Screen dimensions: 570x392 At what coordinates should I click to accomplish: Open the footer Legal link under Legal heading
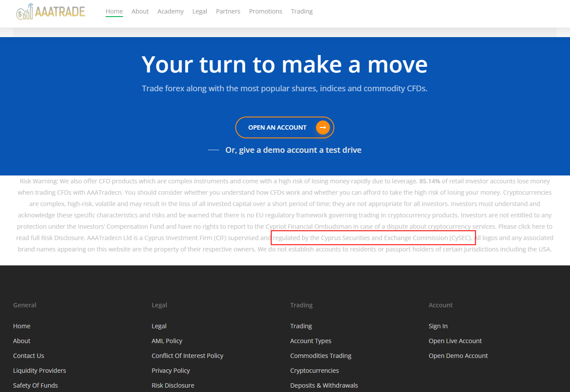click(x=159, y=326)
